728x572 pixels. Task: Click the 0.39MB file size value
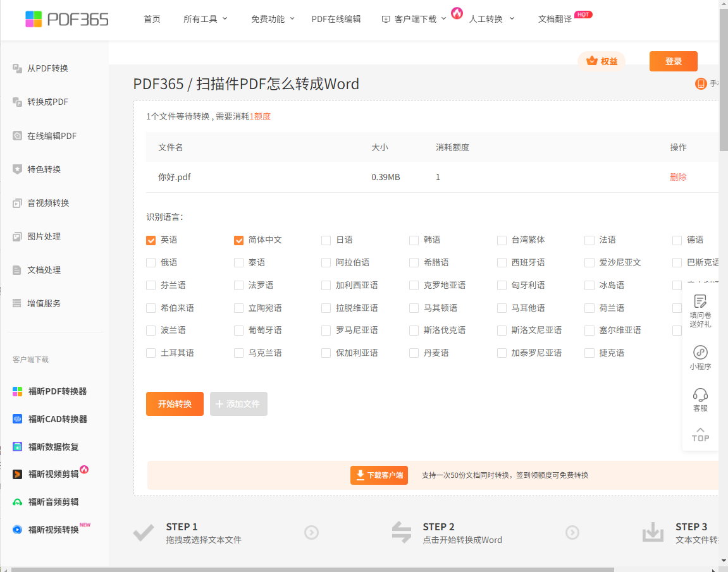coord(385,177)
